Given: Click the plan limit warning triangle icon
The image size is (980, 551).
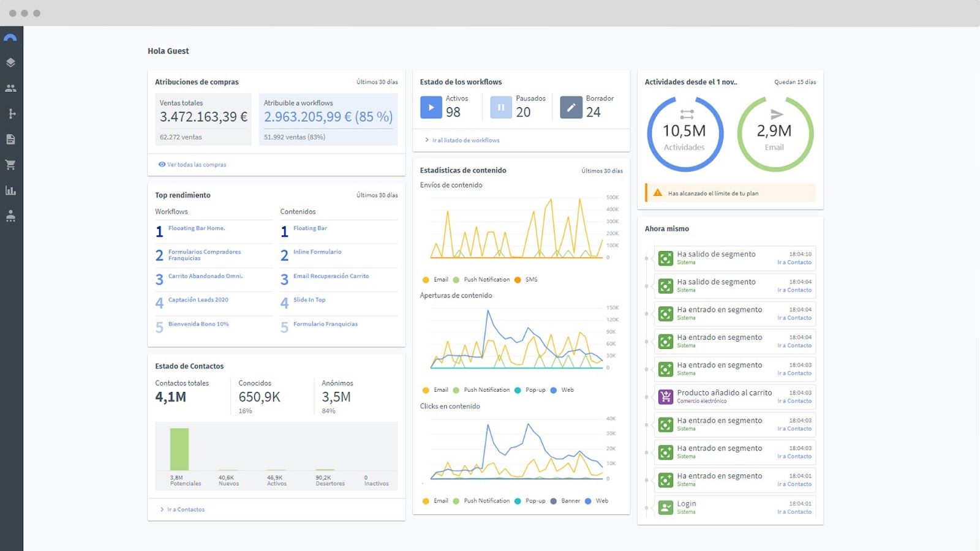Looking at the screenshot, I should (657, 193).
